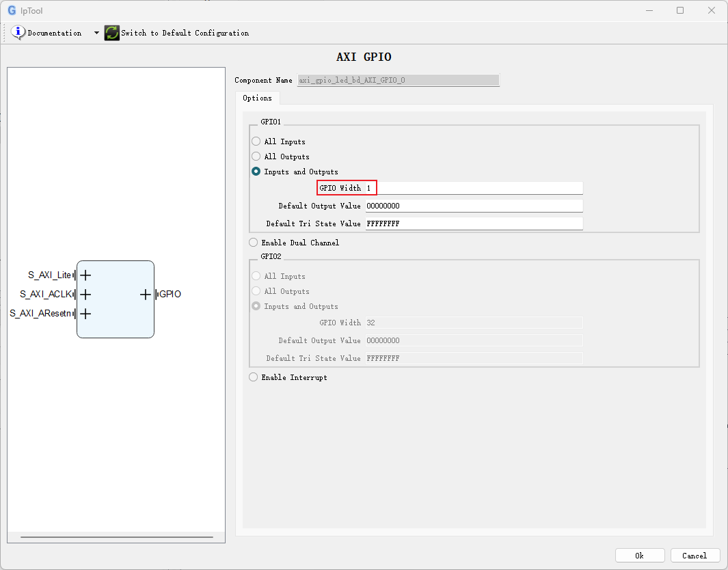Maximize the IpTool window
The height and width of the screenshot is (570, 728).
point(680,10)
